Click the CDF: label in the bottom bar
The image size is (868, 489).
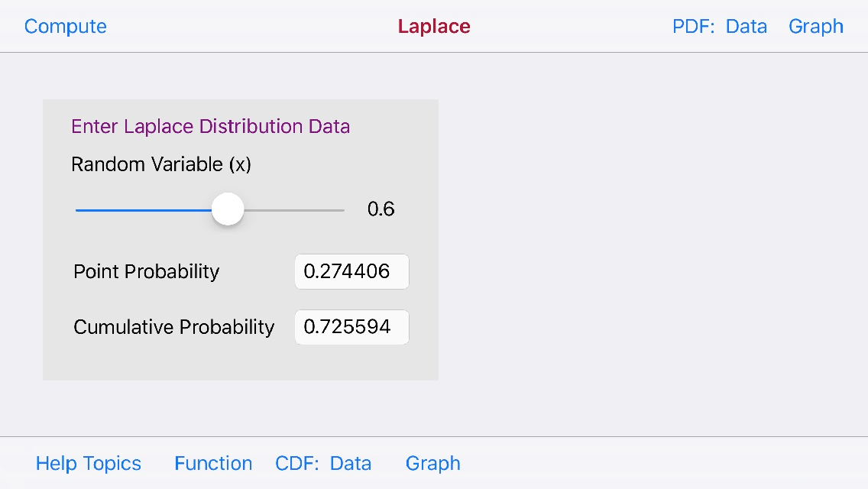(297, 463)
